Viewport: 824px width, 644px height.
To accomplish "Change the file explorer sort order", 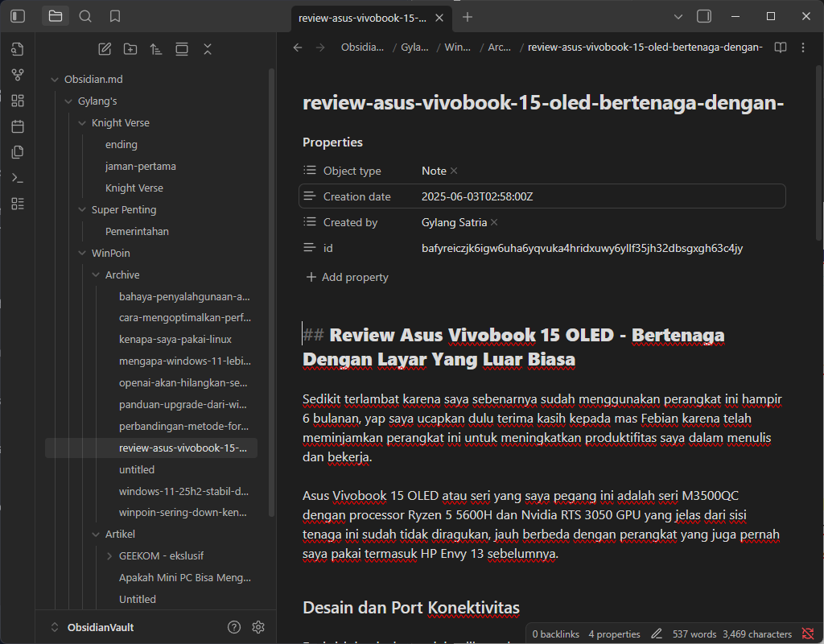I will 156,49.
